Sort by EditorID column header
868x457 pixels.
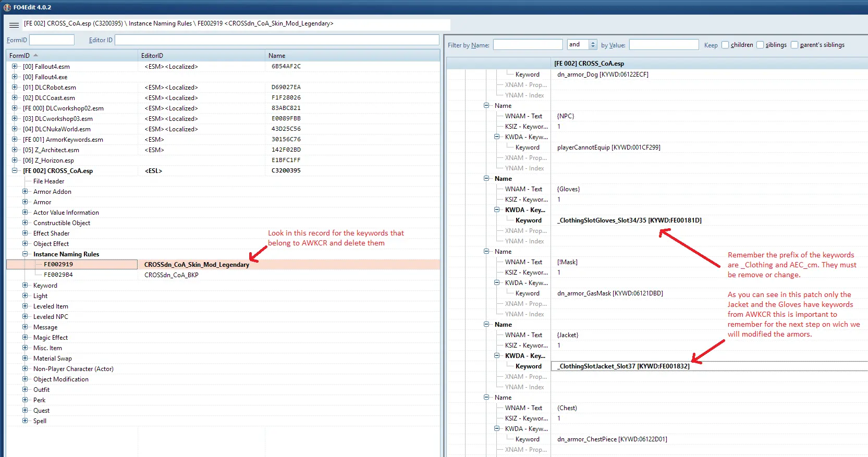[201, 56]
